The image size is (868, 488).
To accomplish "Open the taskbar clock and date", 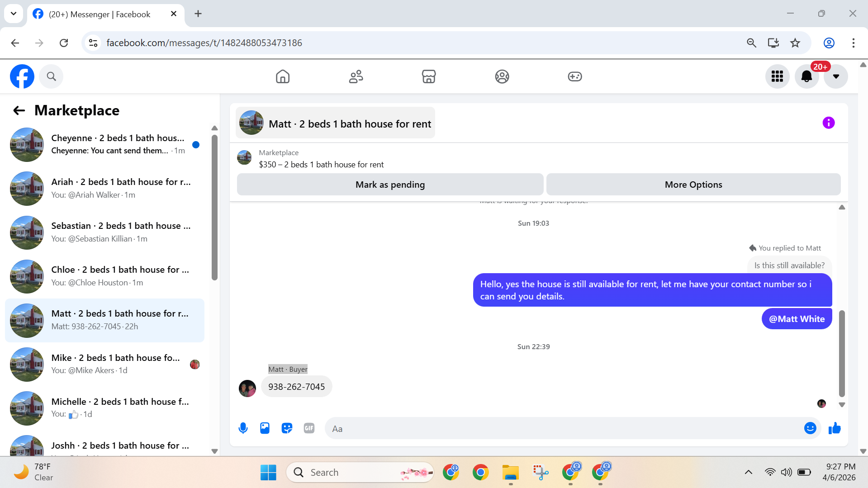I will coord(839,472).
